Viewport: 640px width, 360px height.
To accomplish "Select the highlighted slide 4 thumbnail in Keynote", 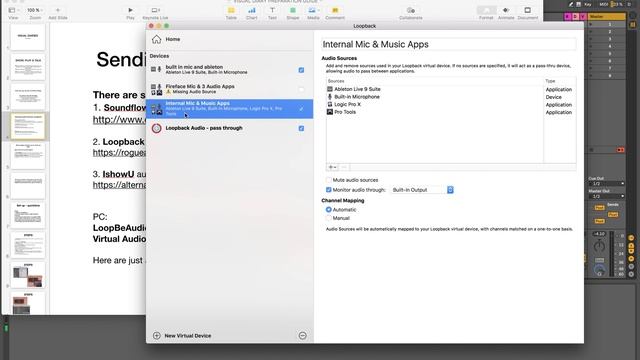I will click(x=28, y=127).
